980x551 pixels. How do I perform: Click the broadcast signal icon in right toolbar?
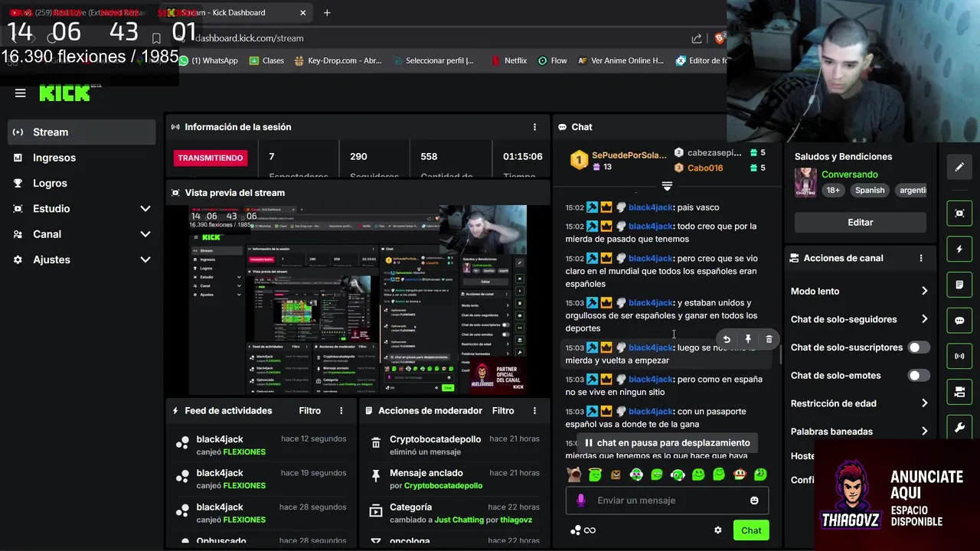point(959,356)
